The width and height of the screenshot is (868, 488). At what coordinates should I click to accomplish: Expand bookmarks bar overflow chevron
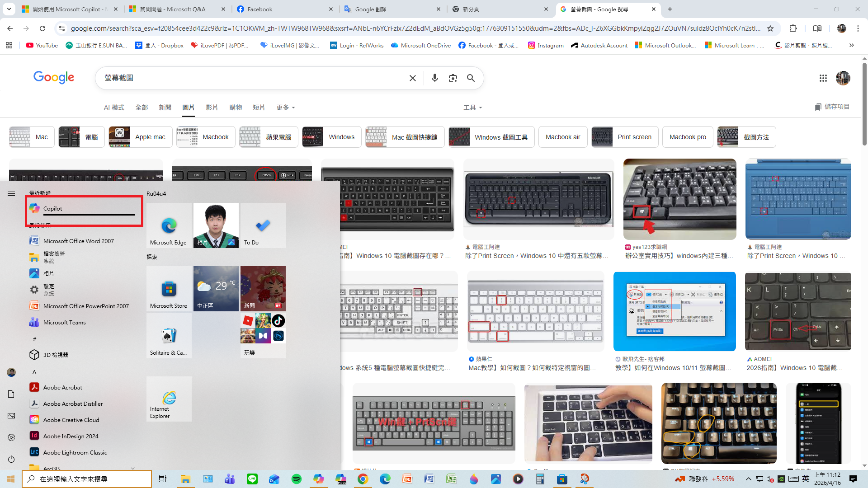click(852, 45)
